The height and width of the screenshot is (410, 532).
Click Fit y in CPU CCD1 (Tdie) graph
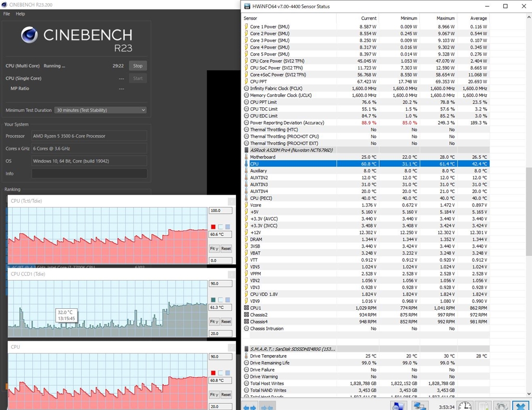(x=214, y=321)
